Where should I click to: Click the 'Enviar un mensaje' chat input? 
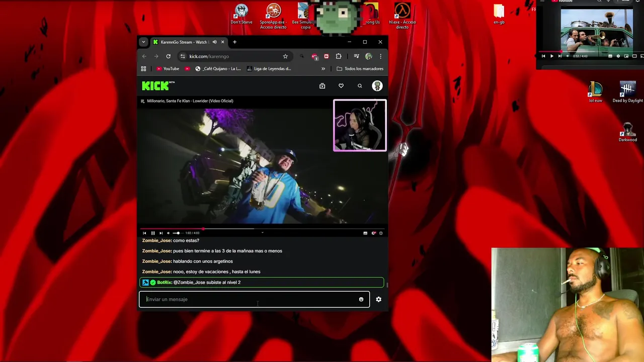tap(254, 299)
